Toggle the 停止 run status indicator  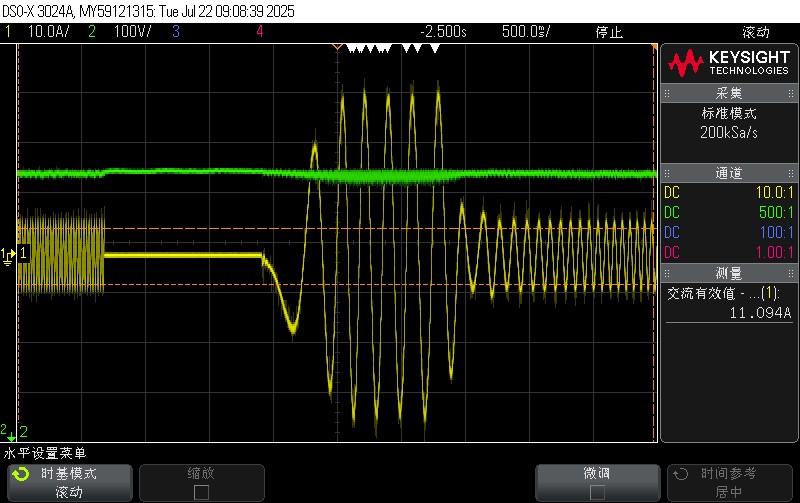609,32
